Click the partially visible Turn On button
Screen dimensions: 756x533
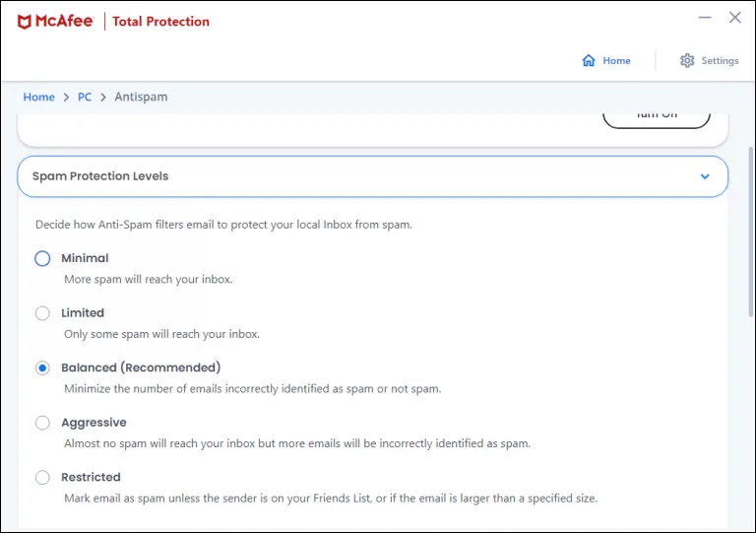coord(657,118)
